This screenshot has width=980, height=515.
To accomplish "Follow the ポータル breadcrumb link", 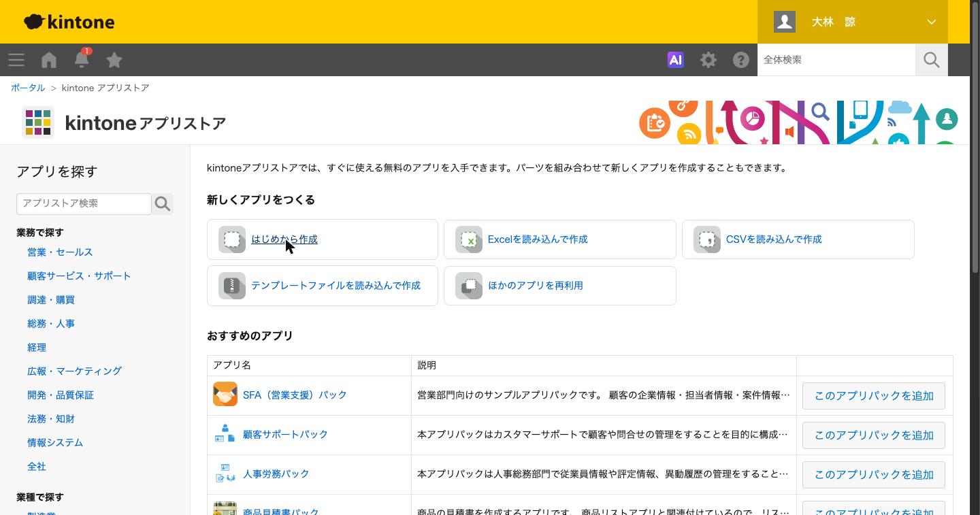I will pyautogui.click(x=28, y=88).
